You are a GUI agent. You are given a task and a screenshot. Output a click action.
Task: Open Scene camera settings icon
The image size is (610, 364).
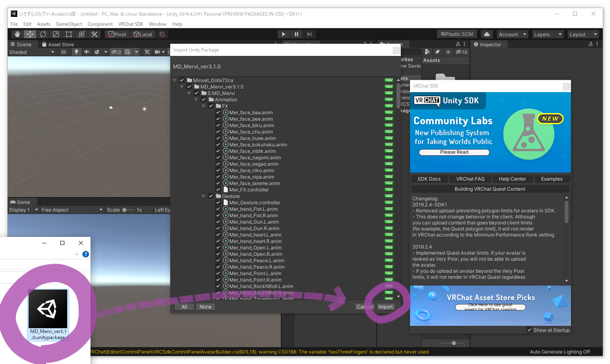(x=157, y=52)
